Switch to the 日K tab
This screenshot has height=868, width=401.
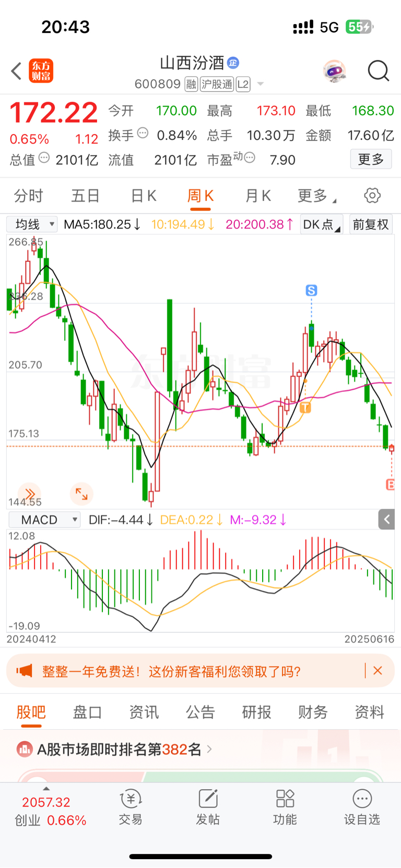pyautogui.click(x=144, y=196)
